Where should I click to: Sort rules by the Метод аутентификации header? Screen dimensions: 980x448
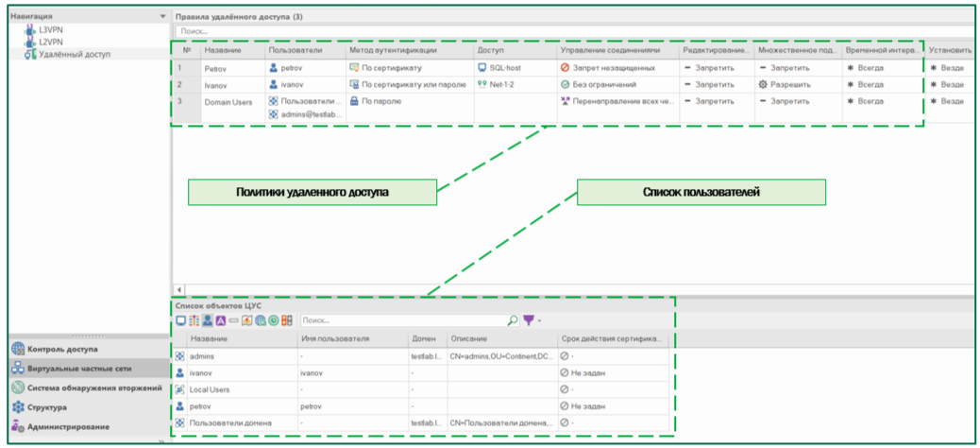410,50
